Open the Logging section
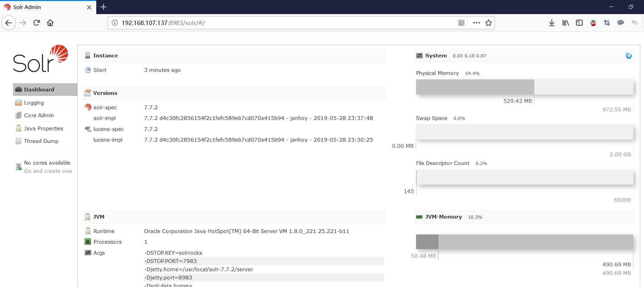 [x=45, y=102]
